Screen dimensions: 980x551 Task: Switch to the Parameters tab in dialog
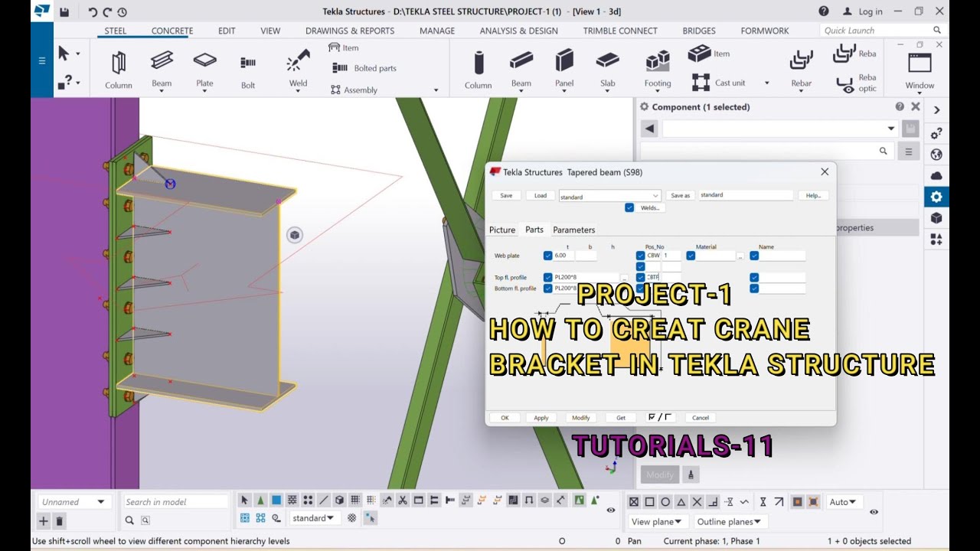[574, 230]
